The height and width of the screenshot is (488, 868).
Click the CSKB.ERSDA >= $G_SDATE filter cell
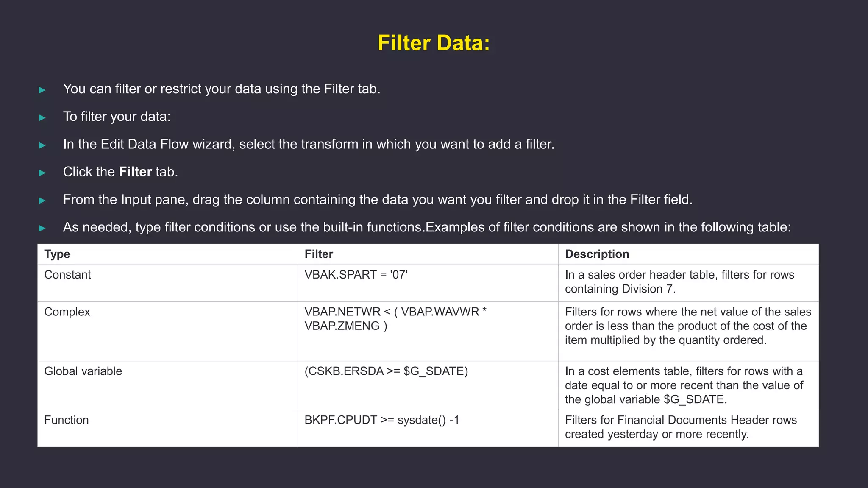(x=428, y=385)
